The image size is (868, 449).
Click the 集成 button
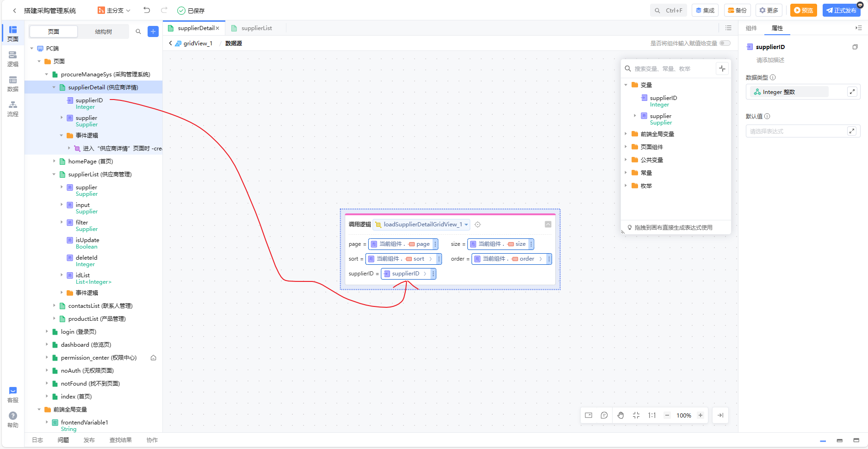click(x=705, y=10)
